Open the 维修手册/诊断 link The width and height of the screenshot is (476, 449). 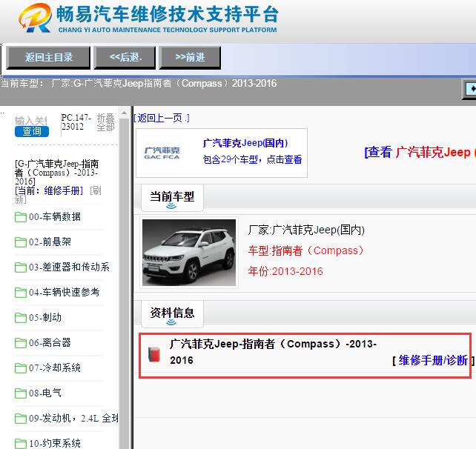pos(433,360)
